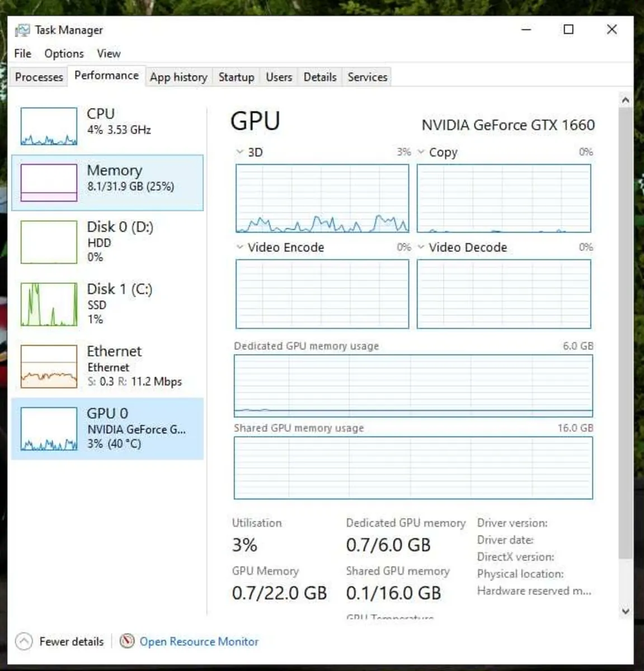Click the Task Manager title bar icon
This screenshot has width=644, height=671.
coord(22,30)
